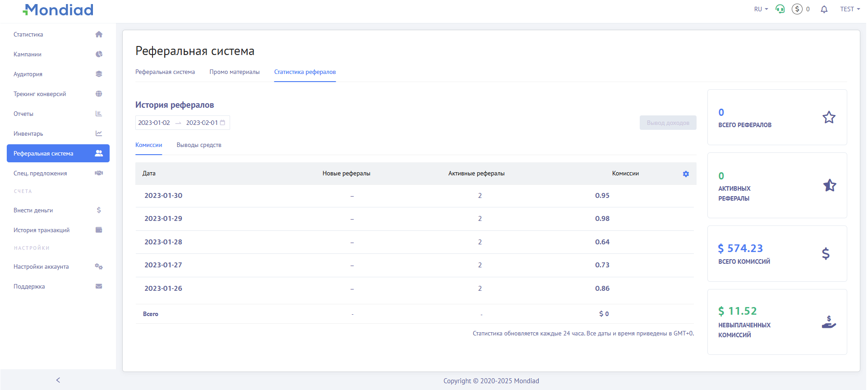Click the calendar icon in date range

point(222,123)
